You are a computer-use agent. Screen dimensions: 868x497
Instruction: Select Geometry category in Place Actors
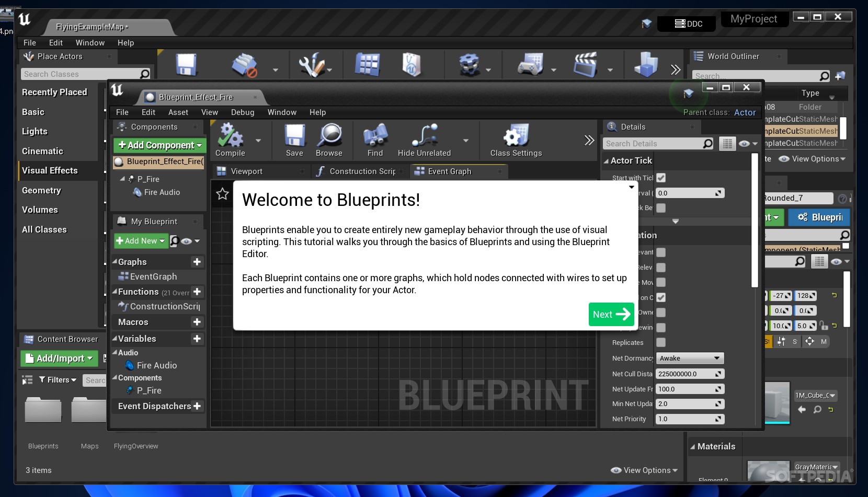(x=58, y=191)
